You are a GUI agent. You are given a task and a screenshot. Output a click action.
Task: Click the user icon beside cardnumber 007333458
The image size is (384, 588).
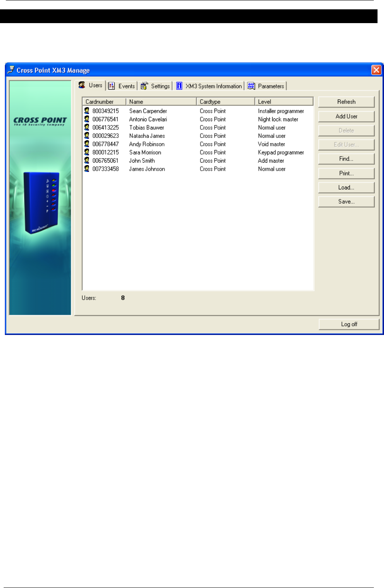[87, 169]
